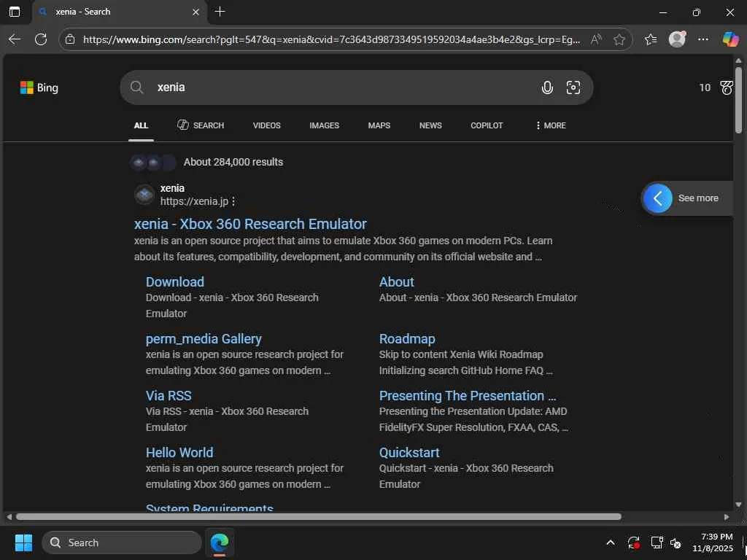Go to the Bing home logo
Image resolution: width=747 pixels, height=560 pixels.
(x=39, y=87)
